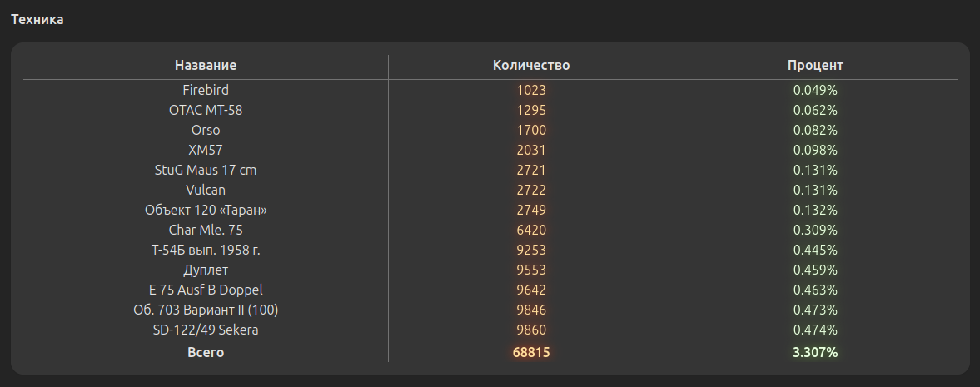Click the Vulcan vehicle name
The height and width of the screenshot is (387, 980).
pos(206,190)
